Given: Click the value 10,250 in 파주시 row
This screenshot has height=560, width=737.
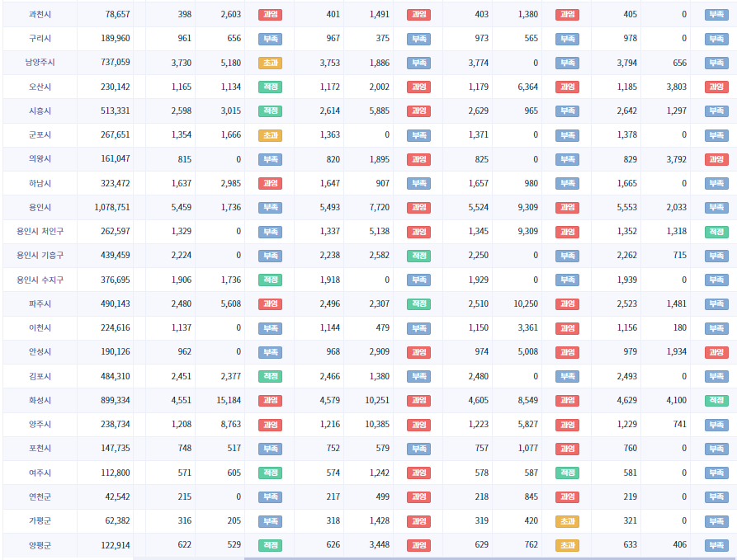Looking at the screenshot, I should click(526, 304).
